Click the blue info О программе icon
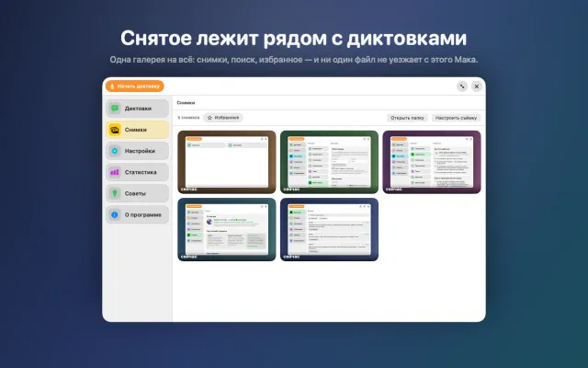588x368 pixels. tap(115, 214)
